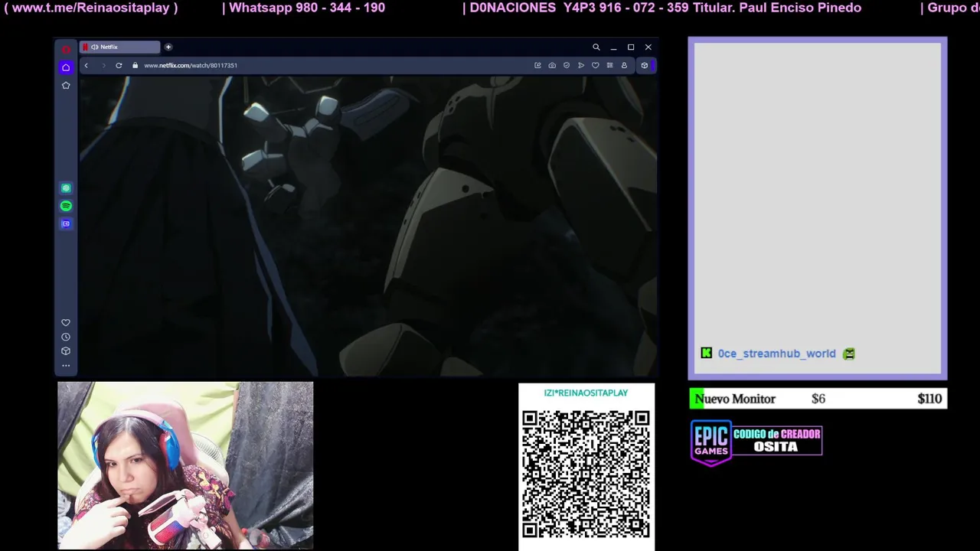
Task: Search tabs with the magnifier icon
Action: pyautogui.click(x=596, y=47)
